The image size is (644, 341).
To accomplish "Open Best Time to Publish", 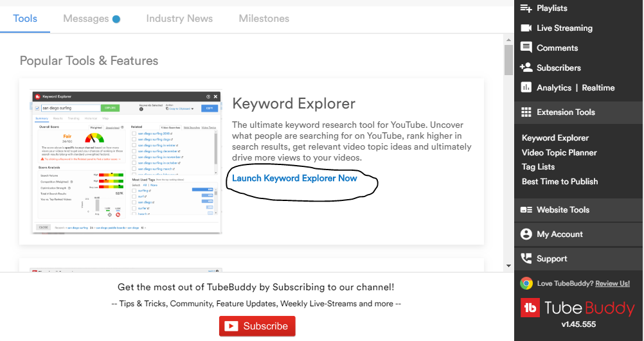I will pyautogui.click(x=560, y=181).
